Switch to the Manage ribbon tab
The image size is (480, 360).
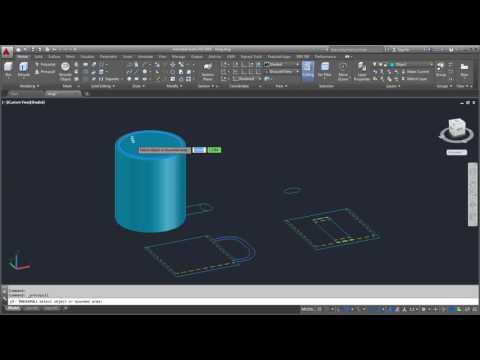[178, 57]
